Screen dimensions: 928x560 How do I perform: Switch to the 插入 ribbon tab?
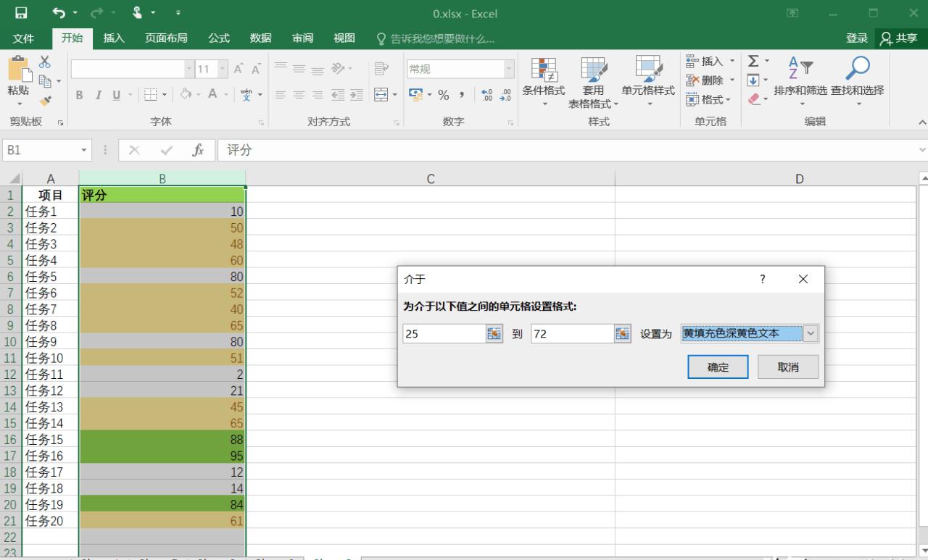point(114,38)
